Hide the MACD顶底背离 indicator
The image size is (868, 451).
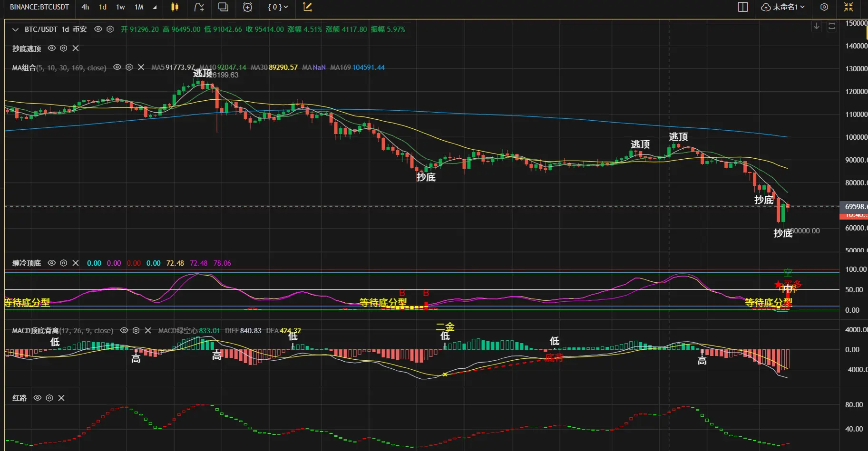[124, 330]
